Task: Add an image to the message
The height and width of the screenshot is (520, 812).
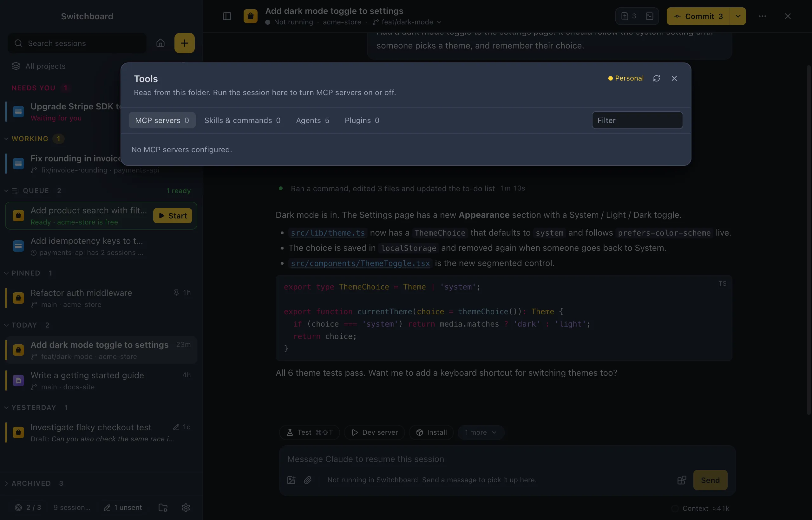Action: [291, 480]
